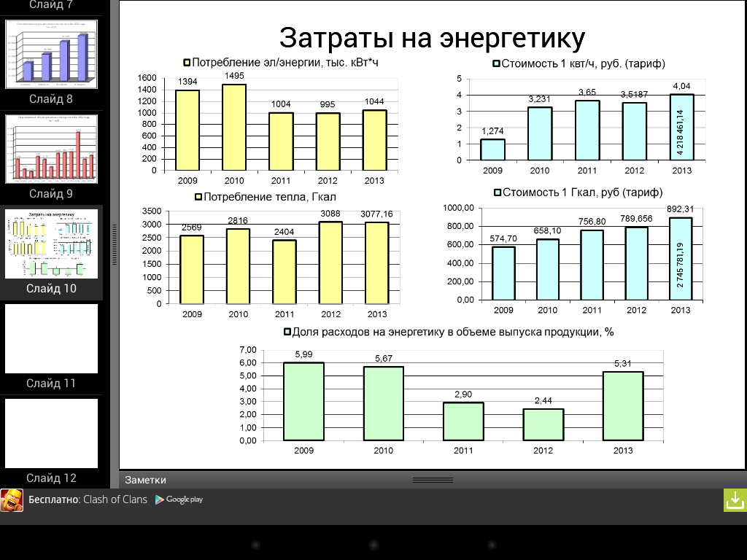The image size is (747, 560).
Task: Click green legend marker for Доля расходов
Action: coord(287,332)
